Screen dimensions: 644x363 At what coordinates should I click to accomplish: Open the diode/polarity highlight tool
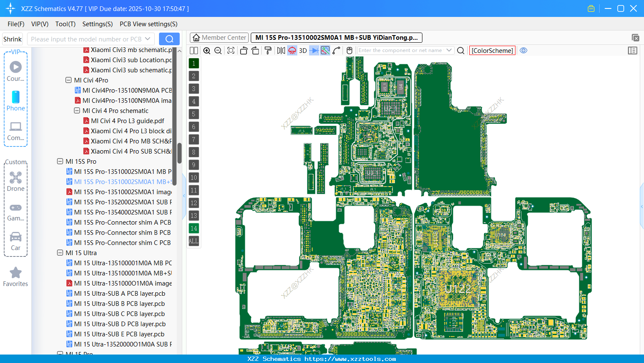click(313, 50)
